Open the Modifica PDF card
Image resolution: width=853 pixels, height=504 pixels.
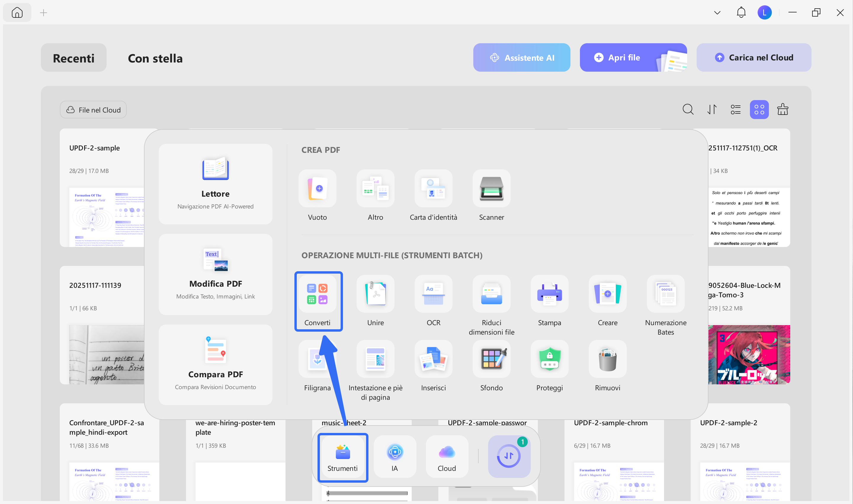(215, 274)
